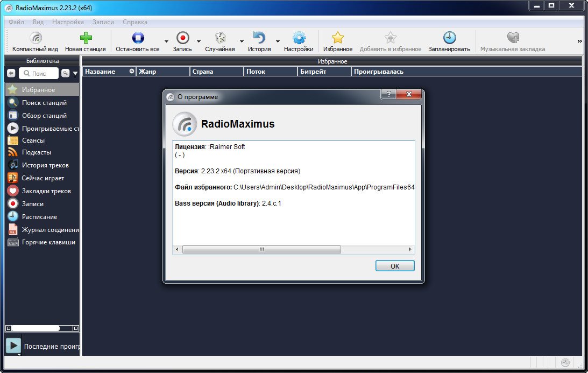Click the library back arrow button
Image resolution: width=588 pixels, height=373 pixels.
coord(11,73)
